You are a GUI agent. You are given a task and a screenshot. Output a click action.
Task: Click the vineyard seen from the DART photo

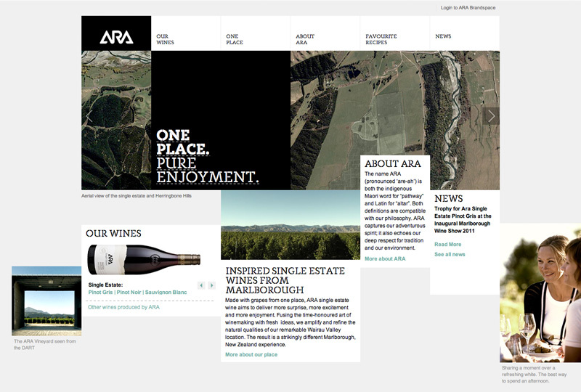pos(46,301)
